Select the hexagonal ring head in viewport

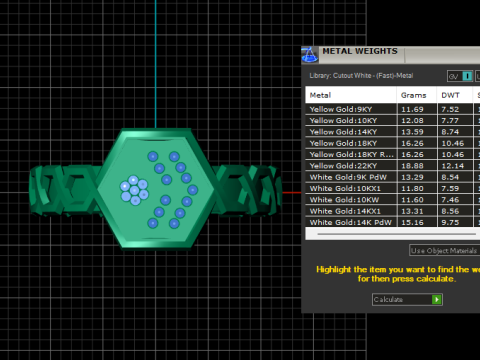click(156, 189)
